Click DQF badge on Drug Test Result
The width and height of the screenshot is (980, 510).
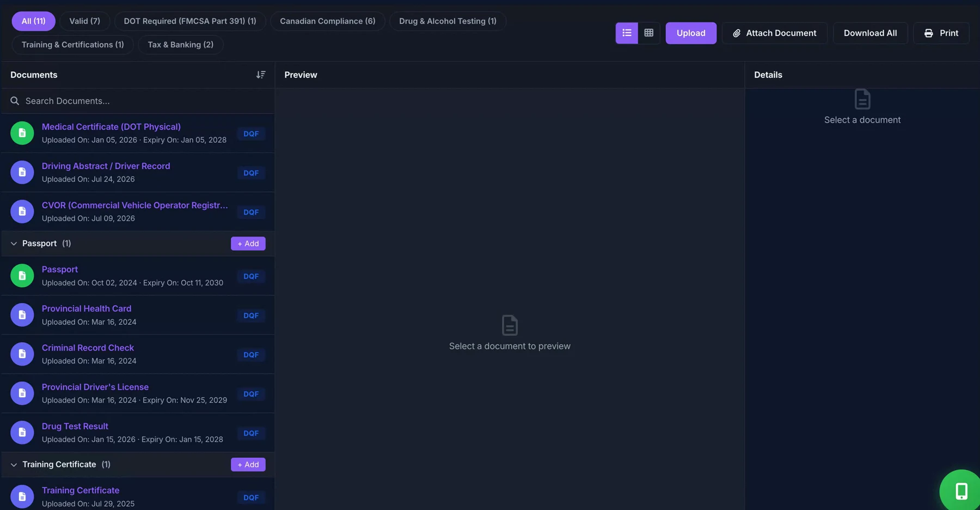coord(251,433)
